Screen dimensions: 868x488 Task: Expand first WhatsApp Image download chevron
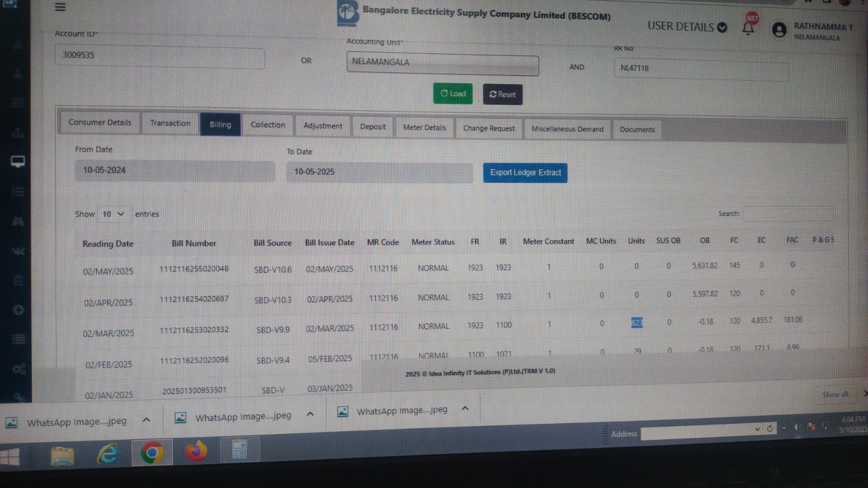(x=146, y=420)
